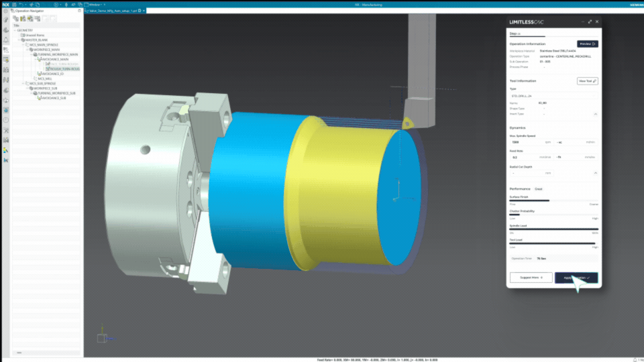Select the Unused Items tree row
Viewport: 644px width, 362px height.
pyautogui.click(x=32, y=36)
